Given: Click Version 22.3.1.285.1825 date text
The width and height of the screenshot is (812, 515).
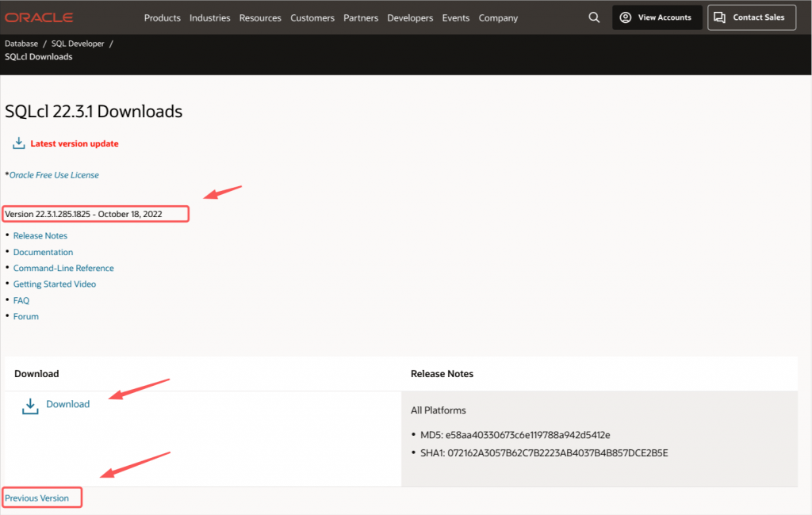Looking at the screenshot, I should tap(83, 214).
